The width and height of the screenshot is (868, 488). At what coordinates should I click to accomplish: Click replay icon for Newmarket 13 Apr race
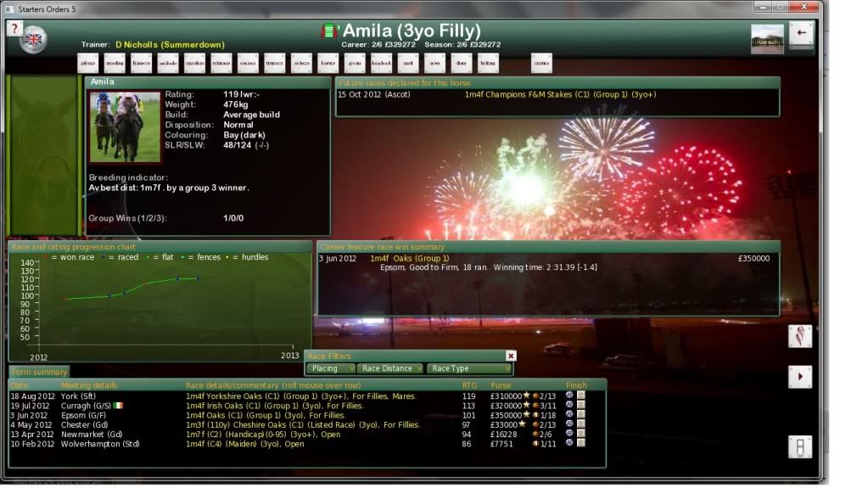coord(569,433)
